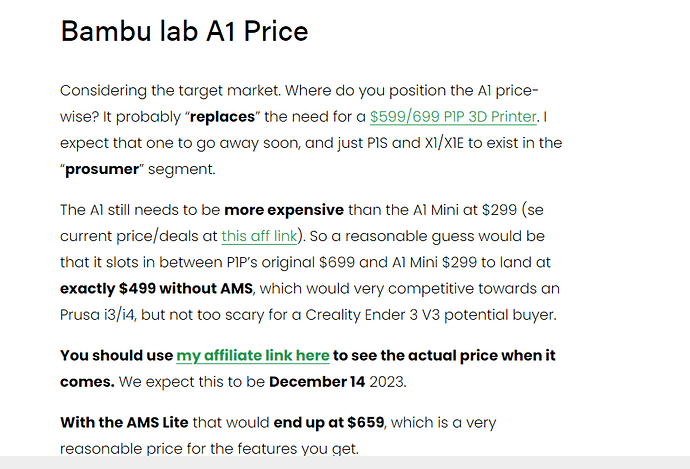Click the gray bar at the page bottom

(345, 462)
